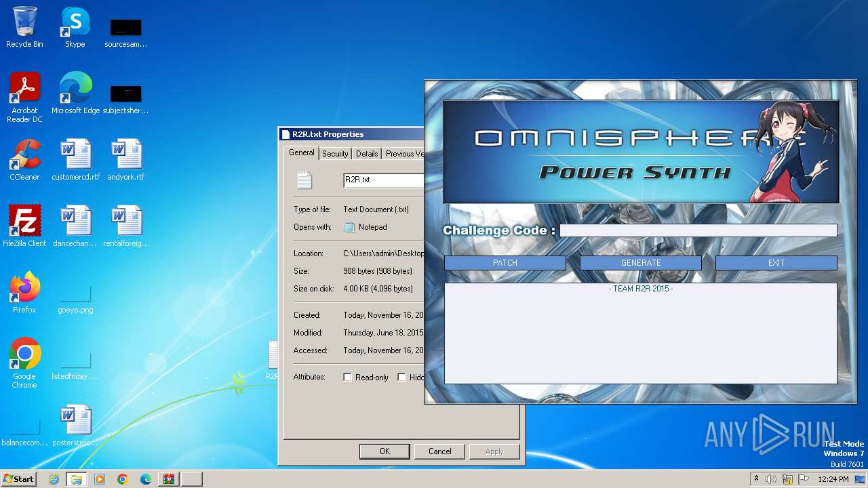The width and height of the screenshot is (868, 488).
Task: Open Edge from the taskbar
Action: tap(146, 479)
